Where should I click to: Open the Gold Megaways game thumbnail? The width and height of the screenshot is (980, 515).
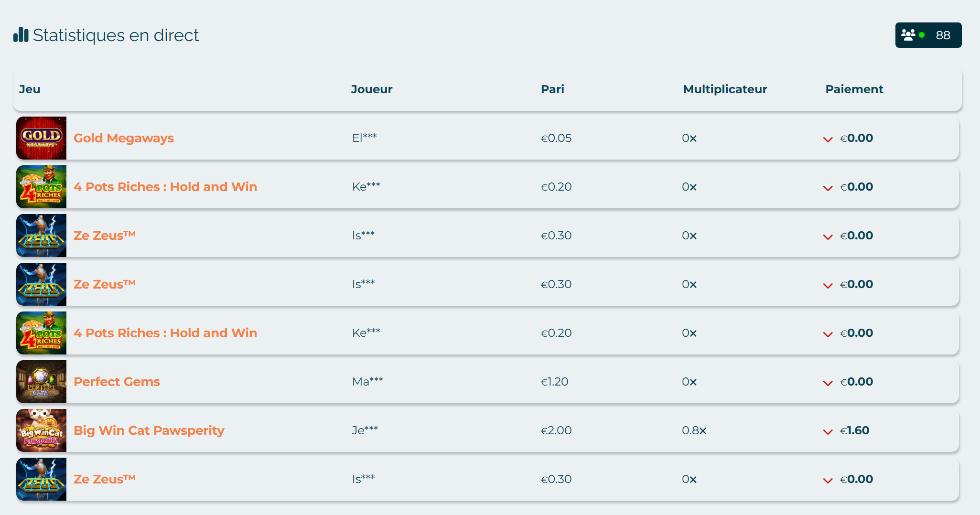[42, 138]
